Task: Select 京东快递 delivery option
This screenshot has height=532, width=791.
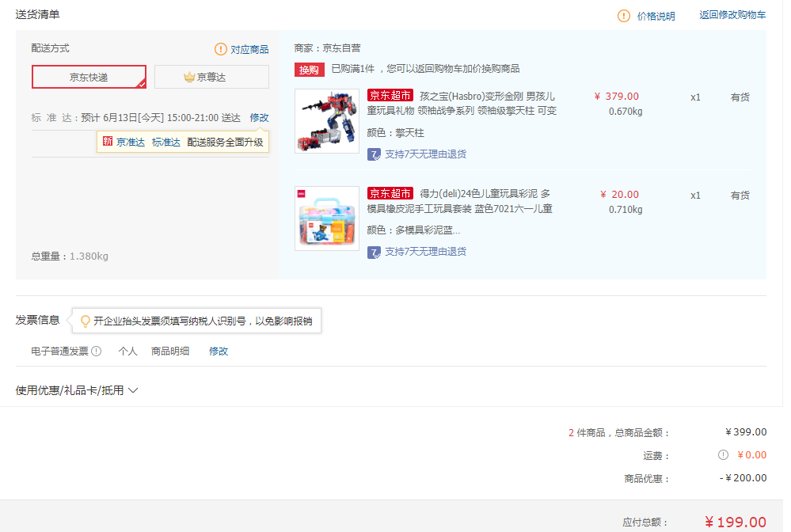Action: (x=89, y=77)
